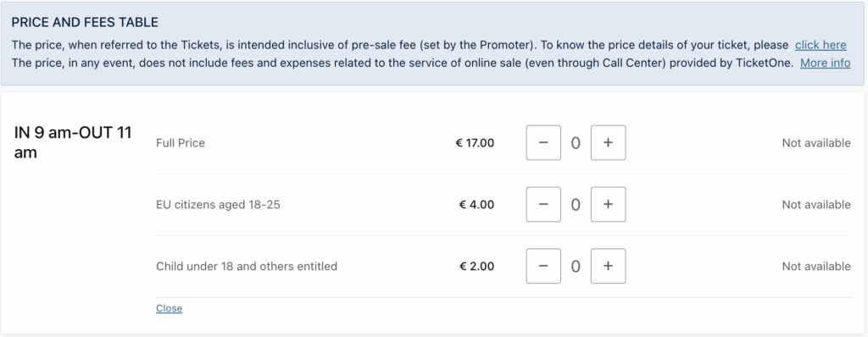Add one EU citizens aged 18-25 ticket
The width and height of the screenshot is (868, 337).
click(x=608, y=204)
